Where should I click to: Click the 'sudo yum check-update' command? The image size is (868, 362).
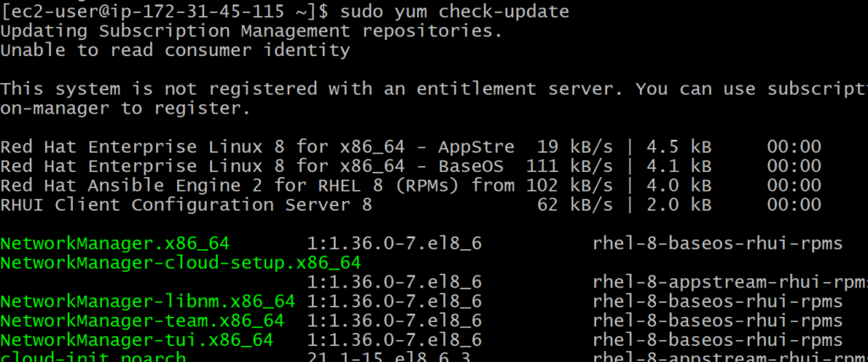(452, 12)
